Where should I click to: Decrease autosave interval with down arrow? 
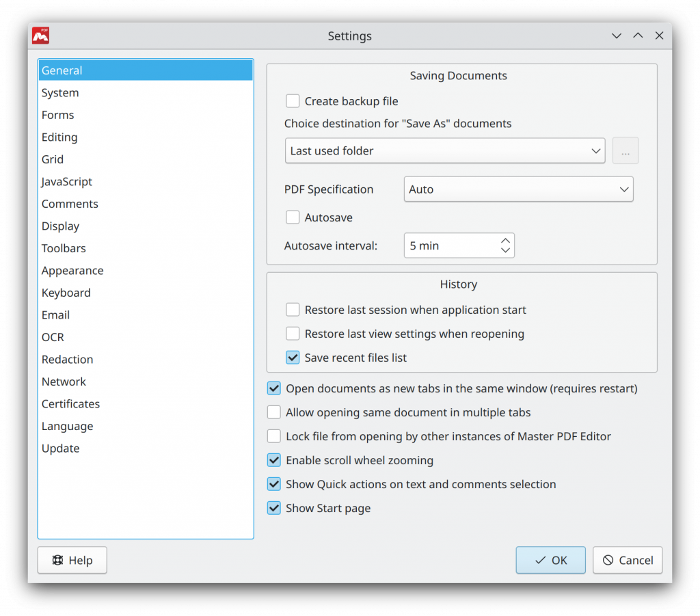505,250
